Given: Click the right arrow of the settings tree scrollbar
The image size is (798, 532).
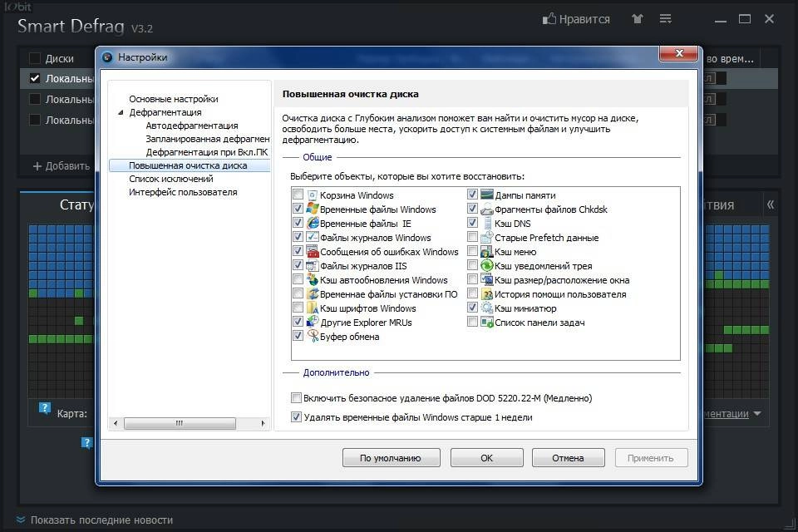Looking at the screenshot, I should [263, 423].
